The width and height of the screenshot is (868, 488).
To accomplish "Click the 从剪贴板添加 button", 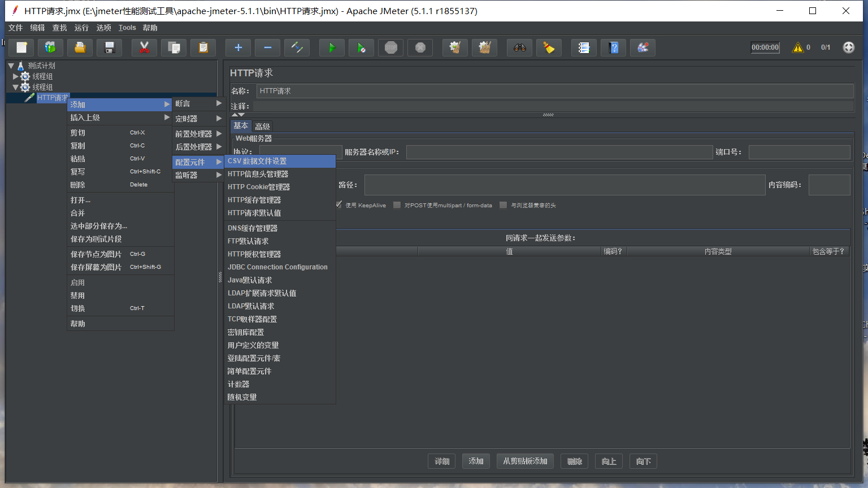I will (526, 461).
